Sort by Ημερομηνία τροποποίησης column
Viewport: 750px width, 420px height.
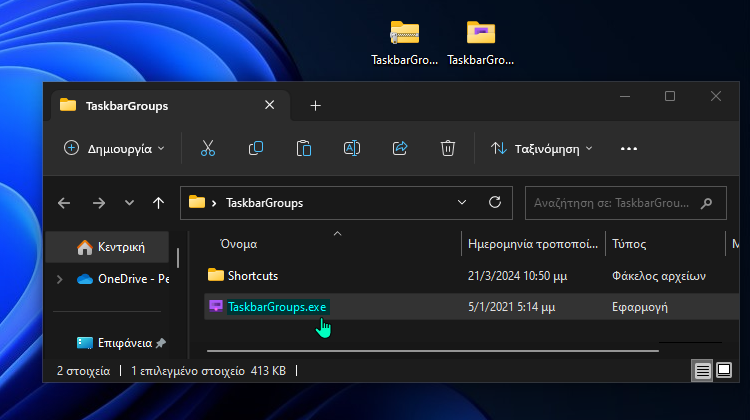(x=533, y=244)
